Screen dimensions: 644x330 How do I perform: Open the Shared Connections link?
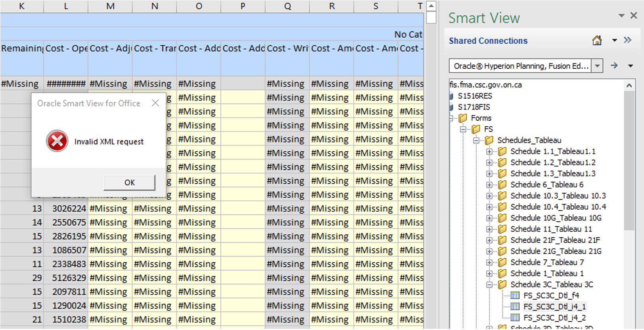[x=488, y=41]
